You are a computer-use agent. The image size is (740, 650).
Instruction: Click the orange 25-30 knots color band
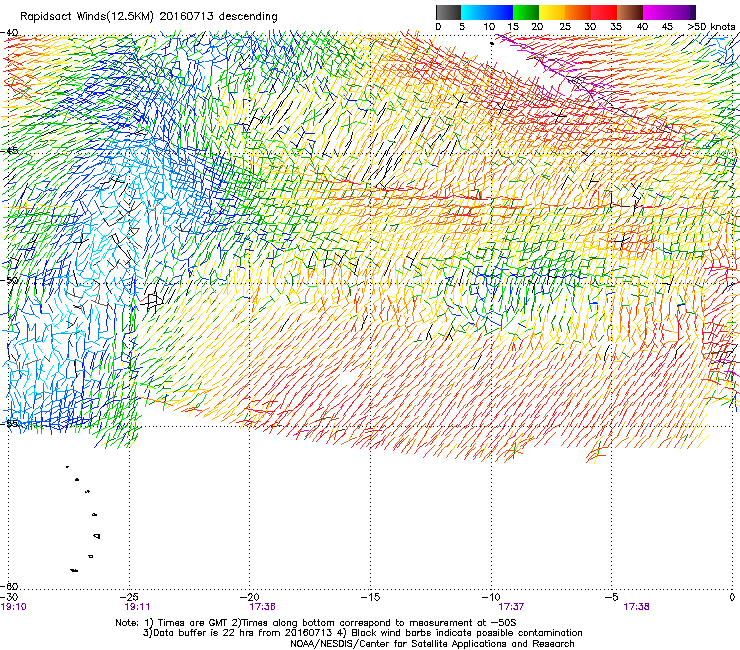[x=578, y=12]
